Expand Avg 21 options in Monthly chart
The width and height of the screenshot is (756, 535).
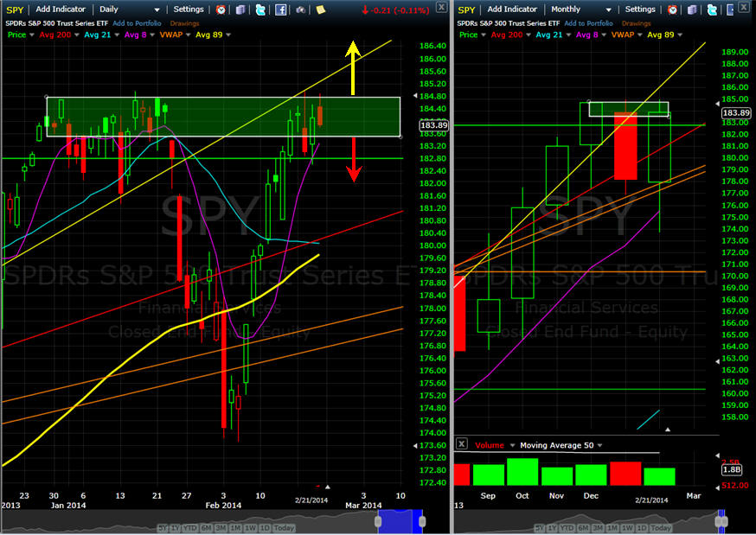pyautogui.click(x=568, y=35)
